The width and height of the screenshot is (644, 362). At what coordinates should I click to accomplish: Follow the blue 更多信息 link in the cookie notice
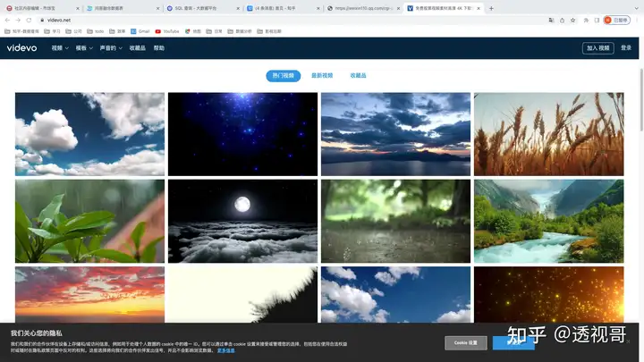tap(226, 350)
